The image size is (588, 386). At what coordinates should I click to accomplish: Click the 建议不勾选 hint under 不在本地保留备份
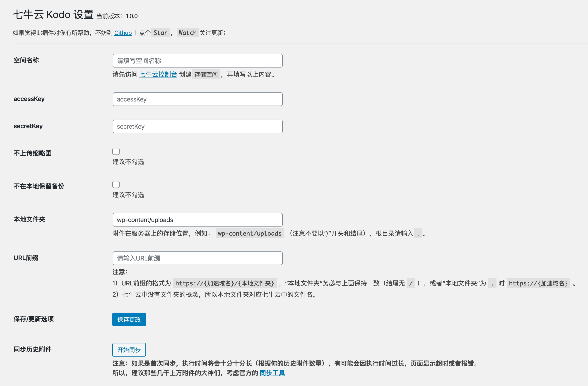tap(128, 195)
